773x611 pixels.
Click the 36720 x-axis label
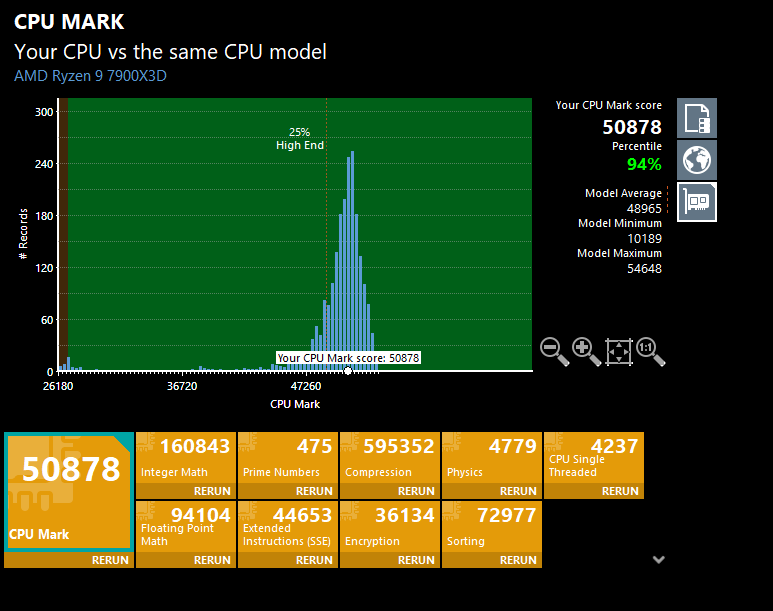182,386
